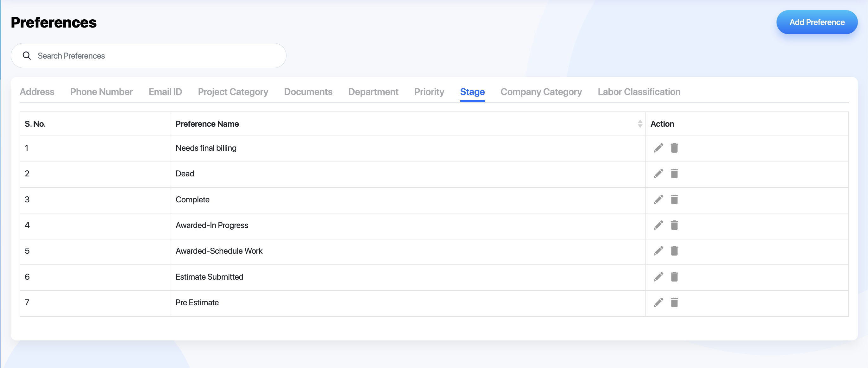Select the Needs final billing cell

click(408, 148)
